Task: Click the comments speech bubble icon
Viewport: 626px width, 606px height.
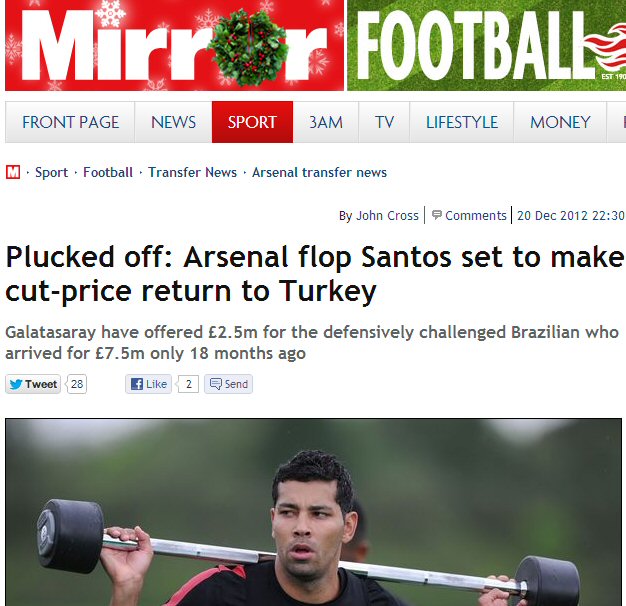Action: click(437, 215)
